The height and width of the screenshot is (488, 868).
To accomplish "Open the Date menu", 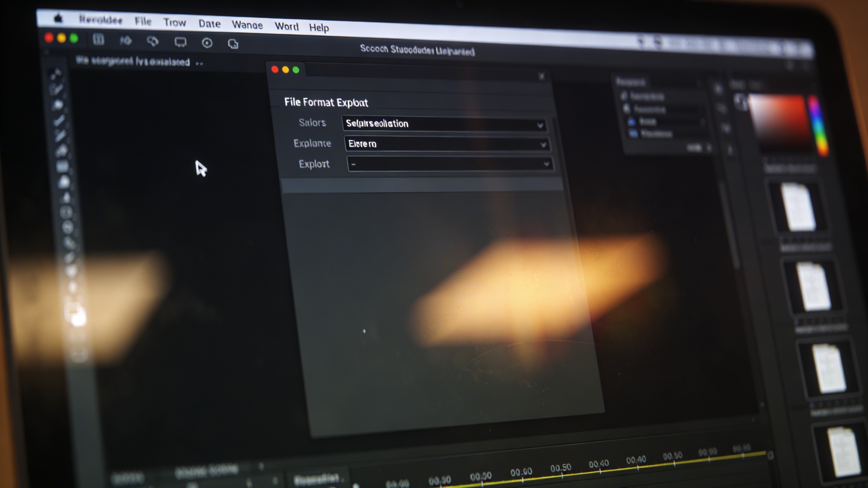I will [210, 24].
